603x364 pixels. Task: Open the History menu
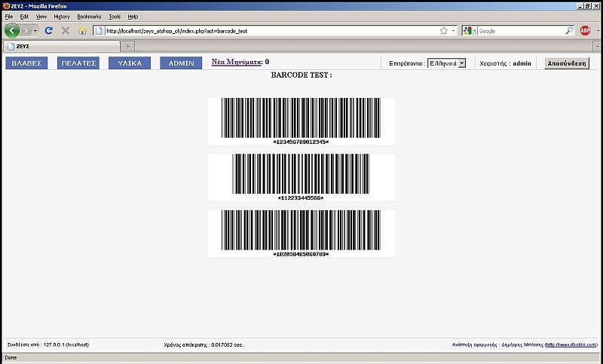point(62,17)
